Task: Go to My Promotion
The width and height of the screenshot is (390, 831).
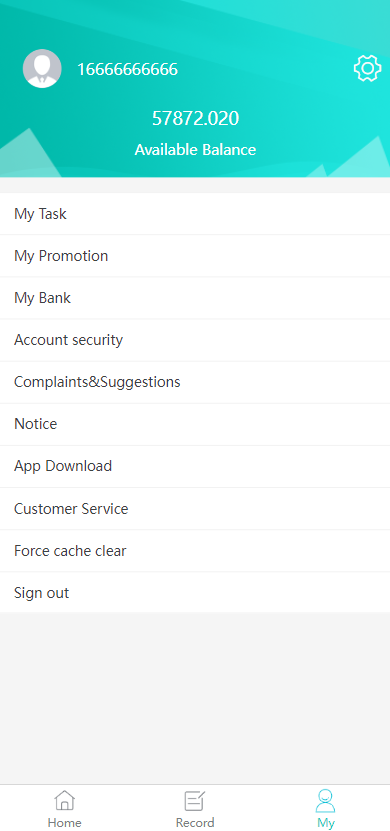Action: 195,255
